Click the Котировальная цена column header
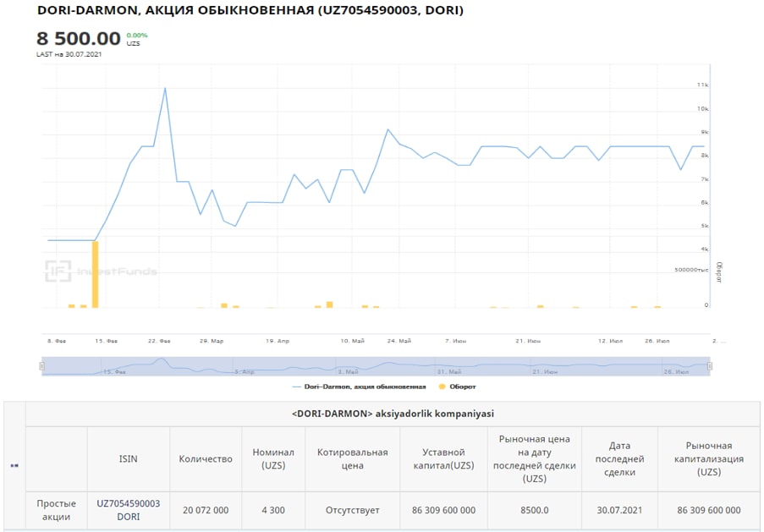The width and height of the screenshot is (764, 532). click(352, 459)
